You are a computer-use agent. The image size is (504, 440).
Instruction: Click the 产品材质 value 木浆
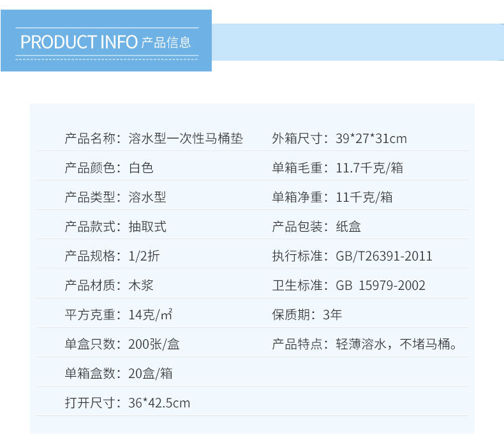point(141,285)
